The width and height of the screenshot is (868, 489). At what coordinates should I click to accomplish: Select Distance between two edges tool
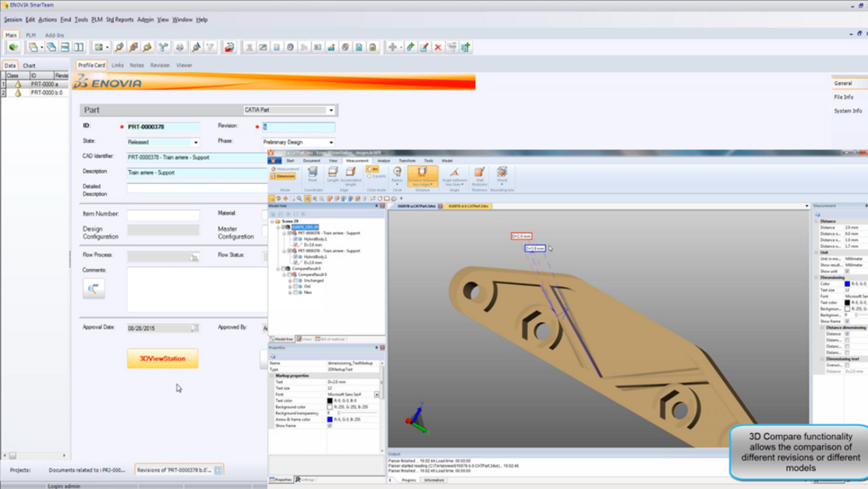tap(423, 175)
